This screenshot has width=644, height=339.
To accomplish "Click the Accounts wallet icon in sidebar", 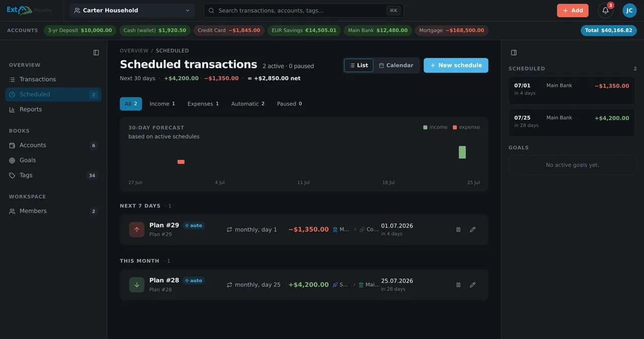I will click(12, 145).
